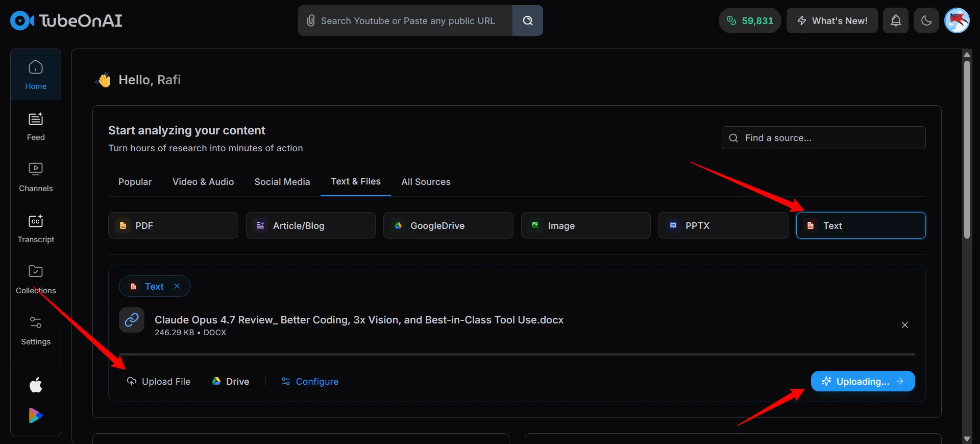The width and height of the screenshot is (980, 444).
Task: Choose the PDF source type
Action: pos(173,225)
